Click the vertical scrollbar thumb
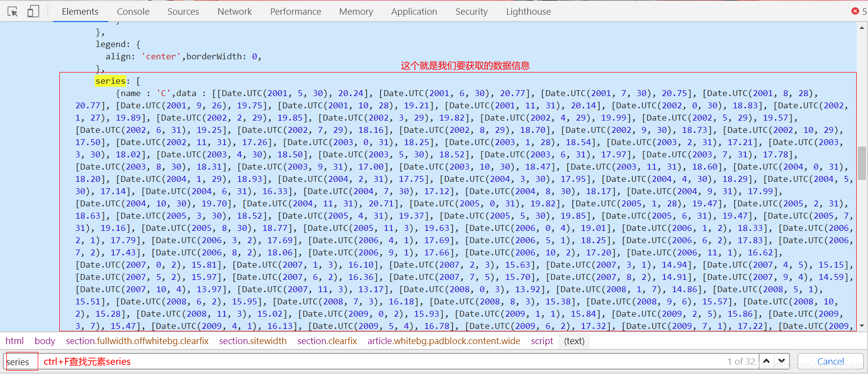The height and width of the screenshot is (374, 868). pyautogui.click(x=862, y=163)
